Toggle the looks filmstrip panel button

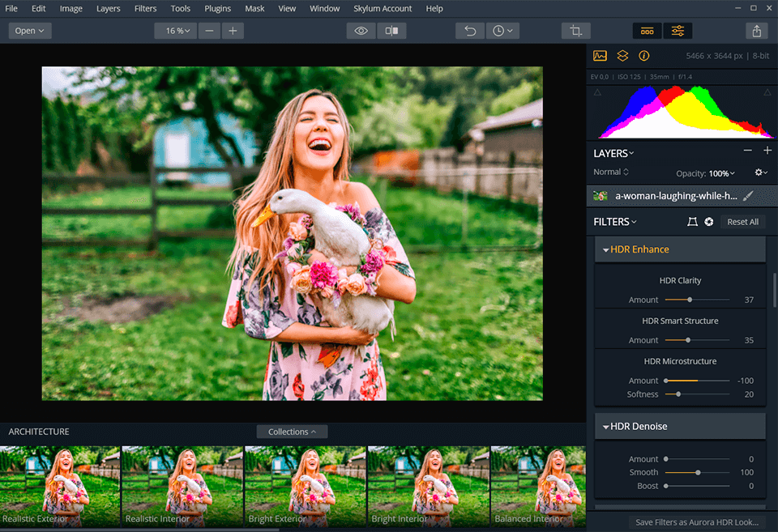[x=647, y=31]
